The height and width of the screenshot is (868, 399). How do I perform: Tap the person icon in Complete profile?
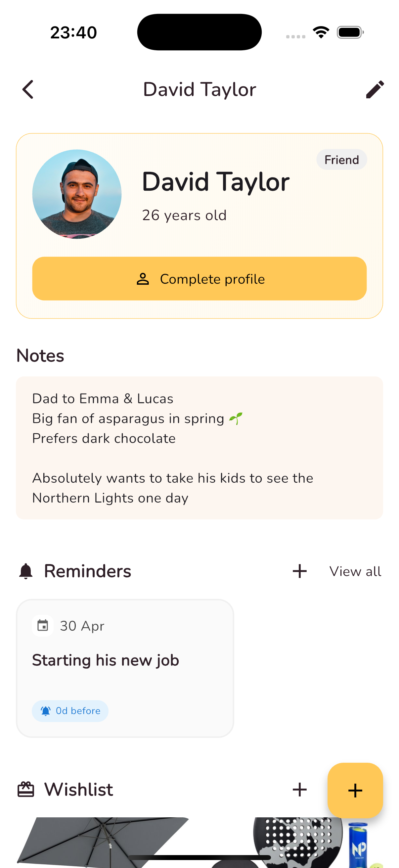coord(143,279)
